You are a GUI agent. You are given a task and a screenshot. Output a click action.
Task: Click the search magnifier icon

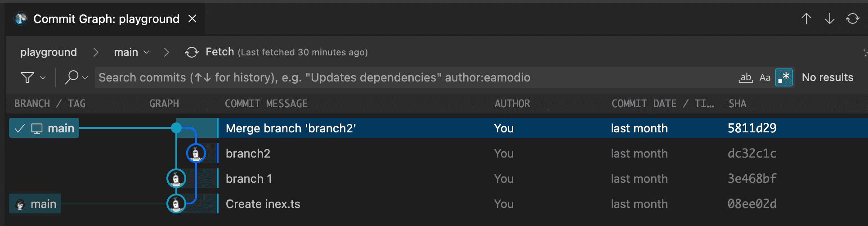point(72,77)
